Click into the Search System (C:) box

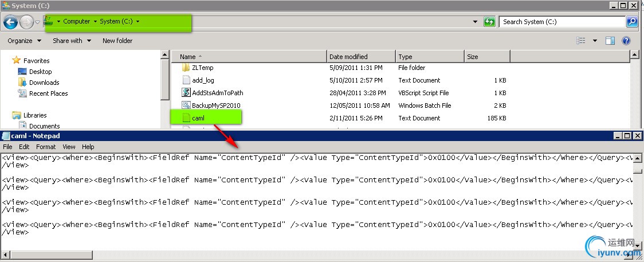pos(562,22)
